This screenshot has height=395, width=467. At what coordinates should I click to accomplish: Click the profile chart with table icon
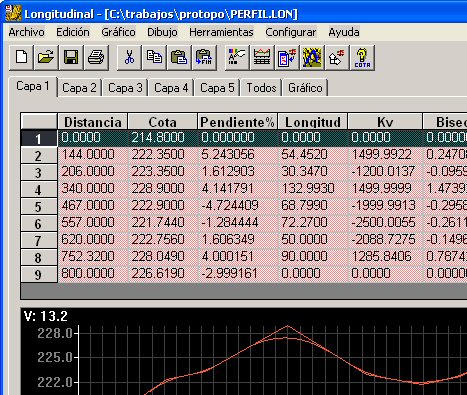pyautogui.click(x=262, y=58)
